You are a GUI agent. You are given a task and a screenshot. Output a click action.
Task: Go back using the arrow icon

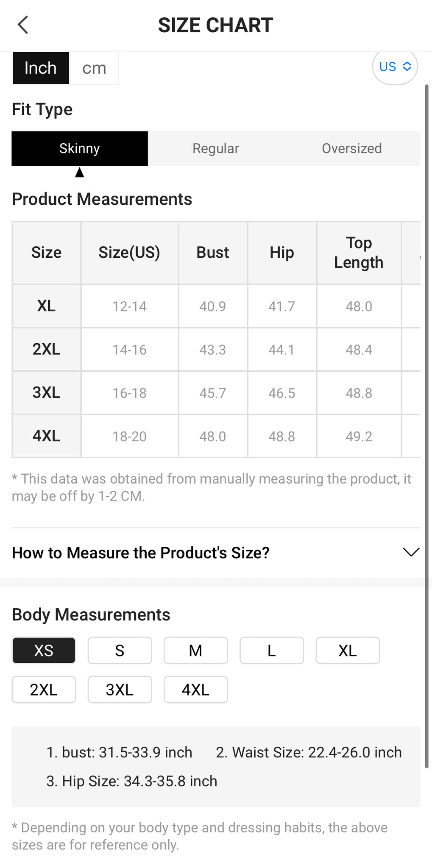click(23, 25)
